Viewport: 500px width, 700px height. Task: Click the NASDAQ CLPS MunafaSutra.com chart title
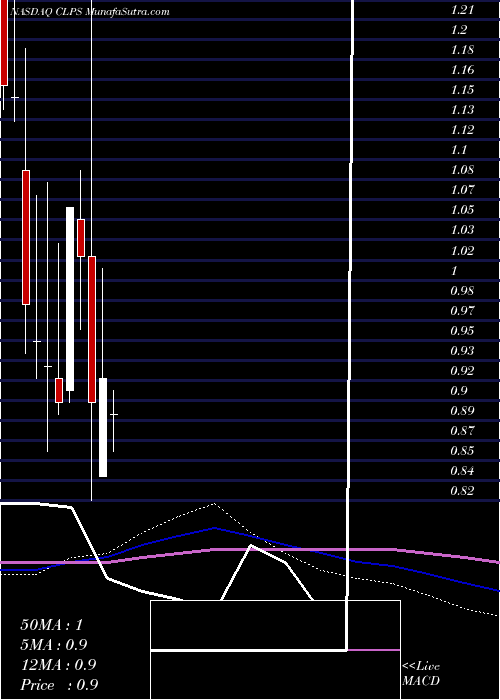89,12
